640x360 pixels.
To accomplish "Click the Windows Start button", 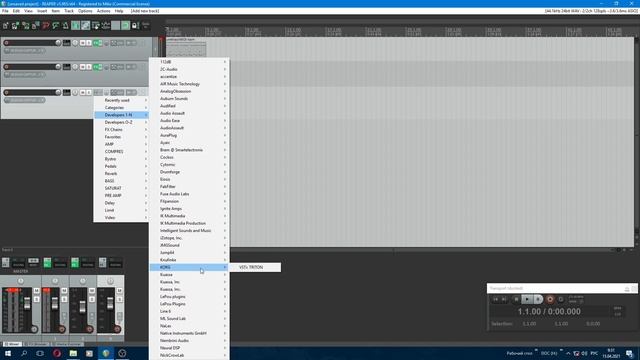I will 8,353.
